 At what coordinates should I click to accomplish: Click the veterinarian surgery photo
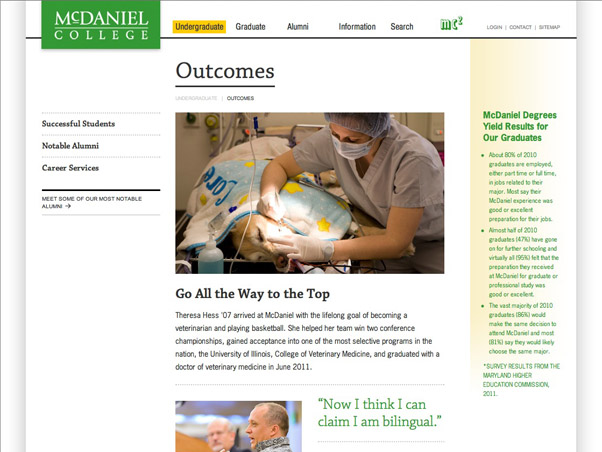(x=309, y=193)
